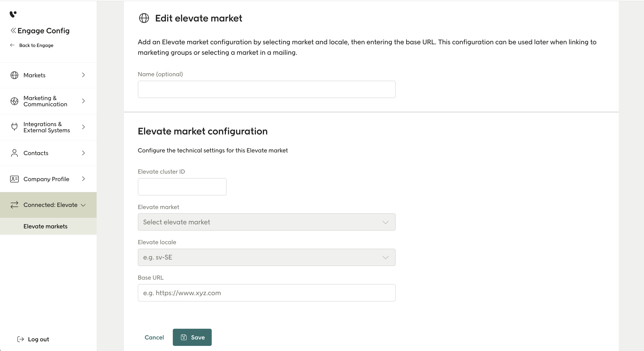
Task: Cancel editing the elevate market
Action: pyautogui.click(x=154, y=337)
